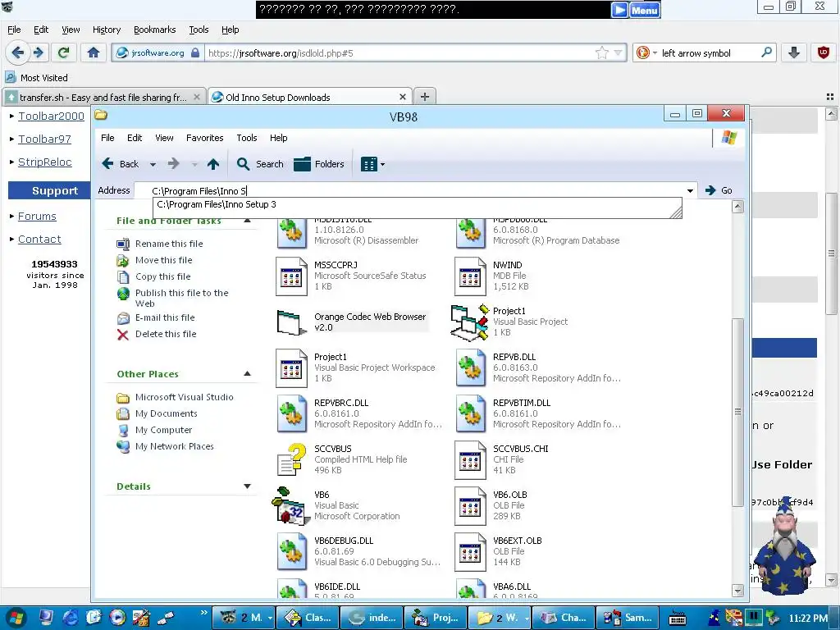Click Most Visited bookmarks toolbar item
The image size is (840, 630).
pos(37,78)
